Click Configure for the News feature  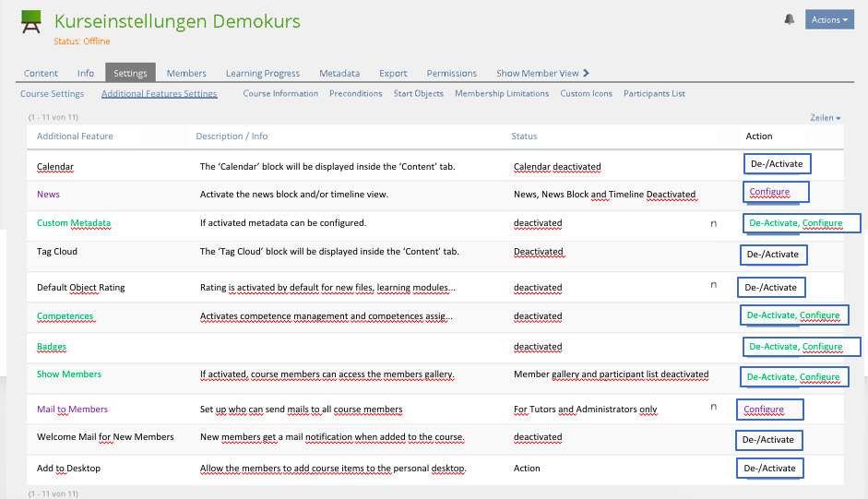click(768, 192)
